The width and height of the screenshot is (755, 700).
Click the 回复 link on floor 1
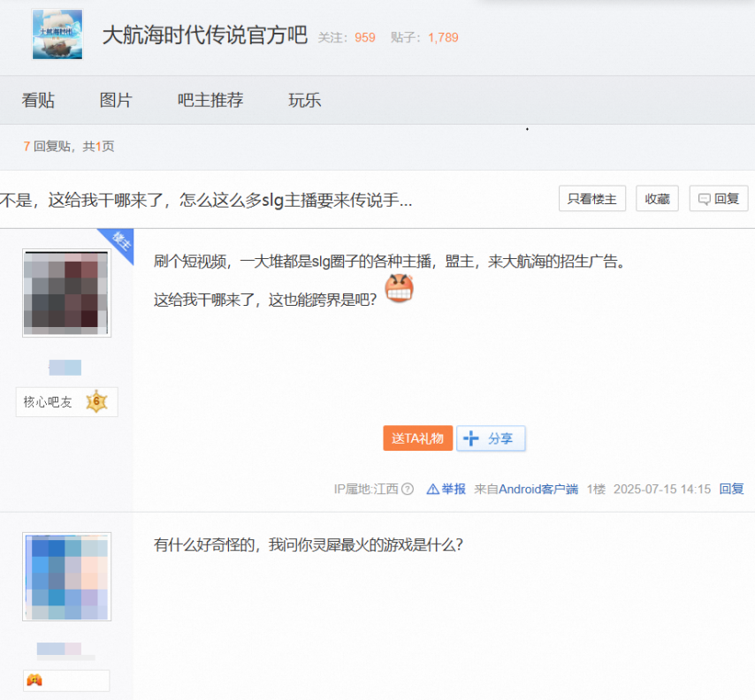point(731,489)
